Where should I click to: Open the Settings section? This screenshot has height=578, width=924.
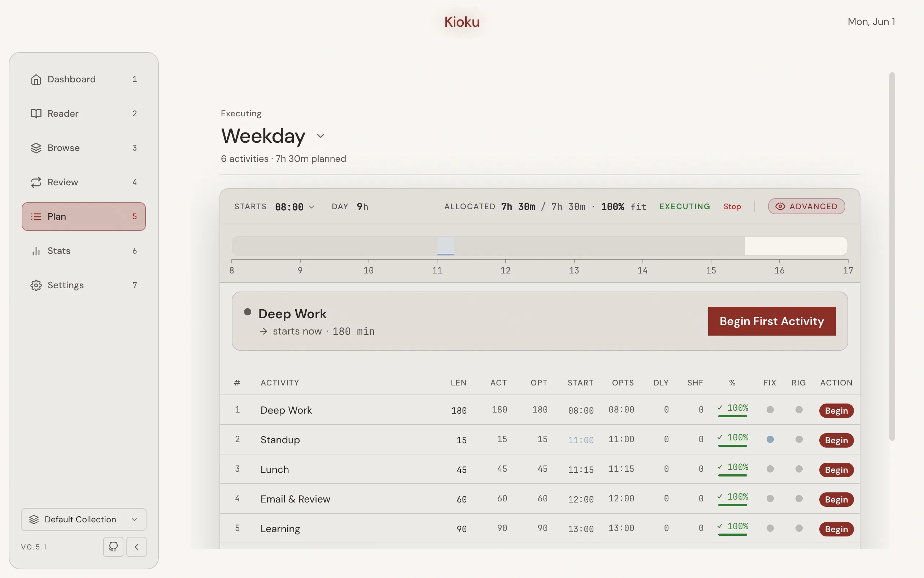[84, 285]
